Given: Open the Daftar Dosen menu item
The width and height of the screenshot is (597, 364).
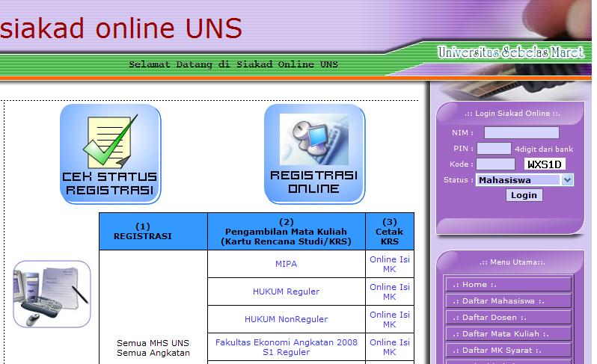Looking at the screenshot, I should [509, 317].
